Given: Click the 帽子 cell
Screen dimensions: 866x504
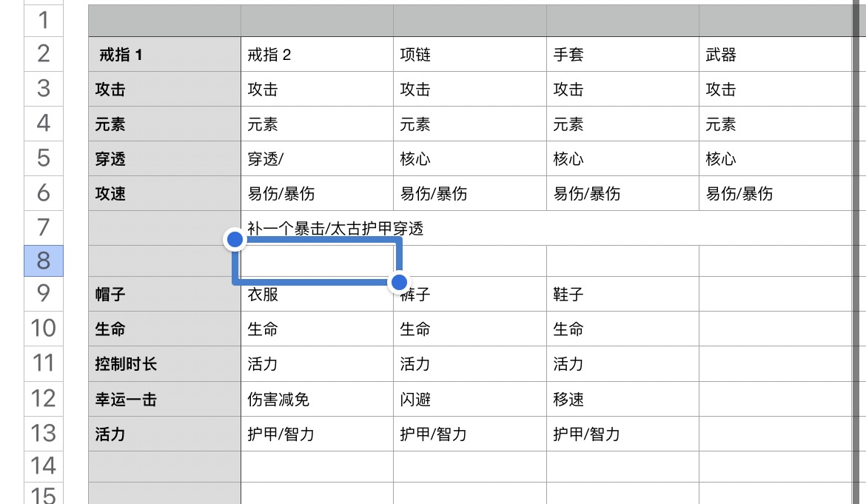Looking at the screenshot, I should tap(164, 294).
